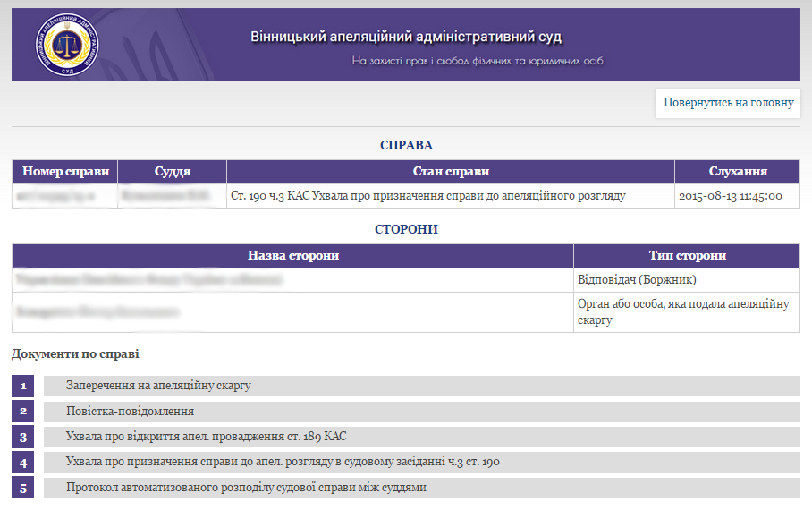
Task: Click the court name banner title
Action: [x=406, y=37]
